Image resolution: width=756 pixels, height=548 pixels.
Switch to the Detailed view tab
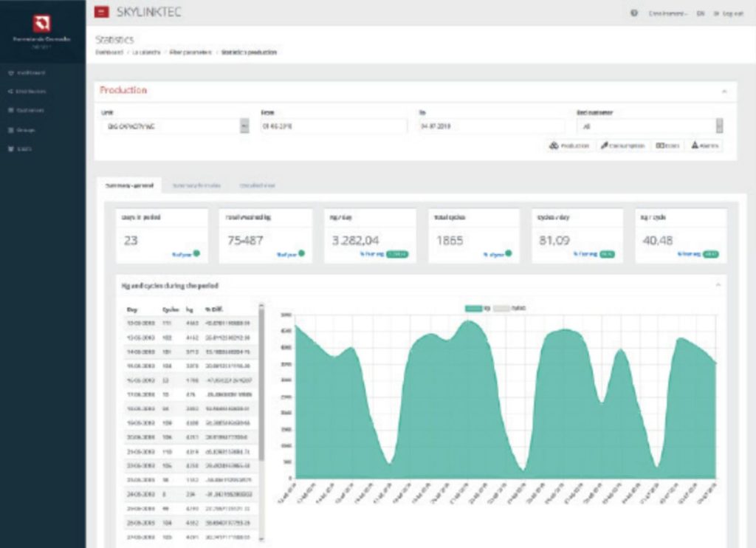tap(257, 185)
